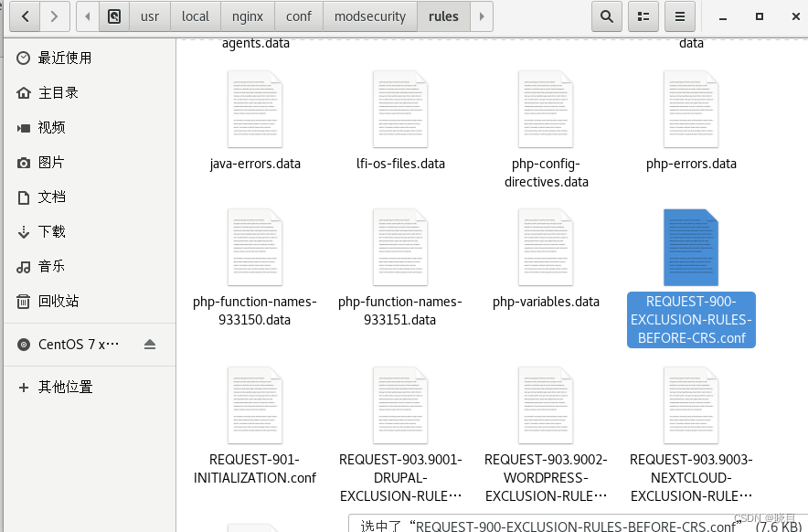Viewport: 808px width, 532px height.
Task: Click the REQUEST-901-INITIALIZATION.conf filename label
Action: (255, 469)
